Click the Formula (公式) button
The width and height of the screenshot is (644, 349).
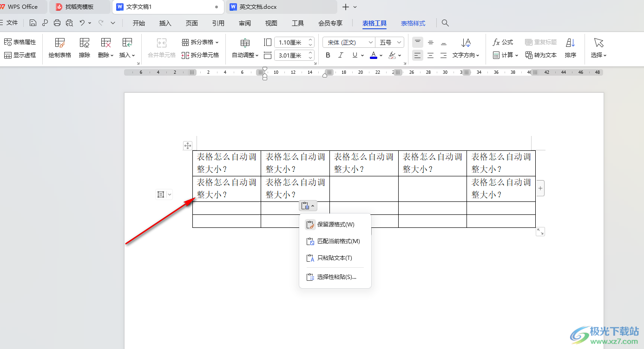tap(503, 42)
